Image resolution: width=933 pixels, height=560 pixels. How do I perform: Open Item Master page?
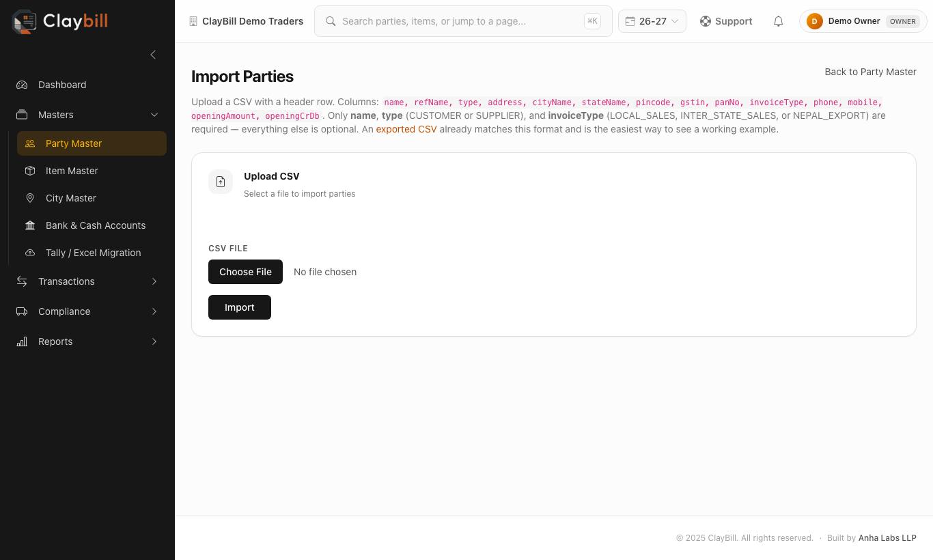click(x=92, y=171)
